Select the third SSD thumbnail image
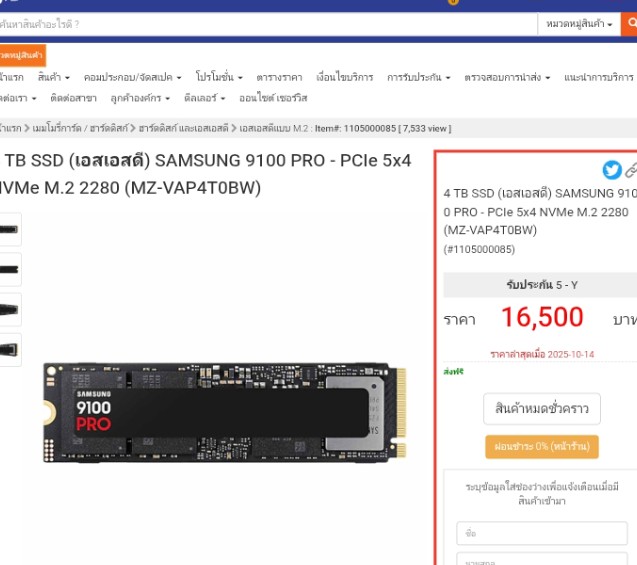This screenshot has height=565, width=637. click(x=10, y=310)
